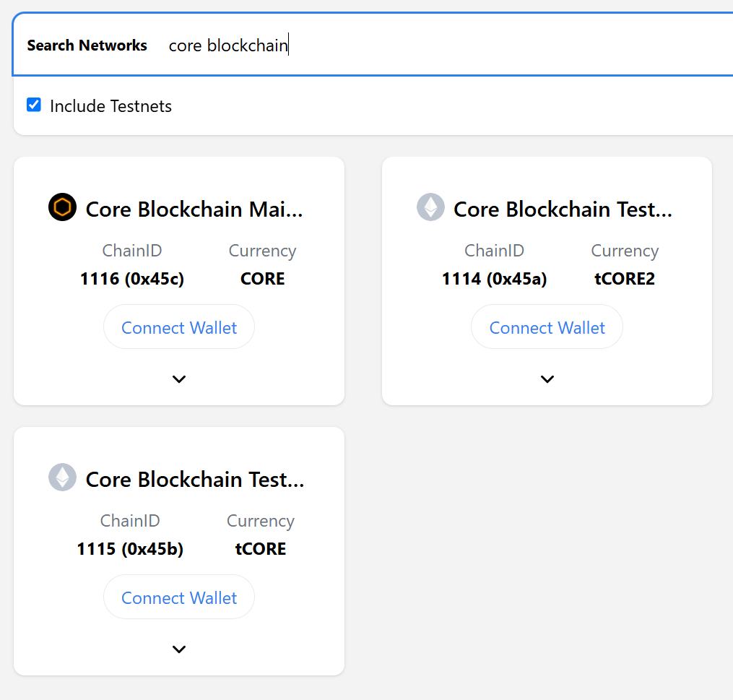The width and height of the screenshot is (733, 700).
Task: Click the Ethereum icon on chain 1115 card
Action: point(62,477)
